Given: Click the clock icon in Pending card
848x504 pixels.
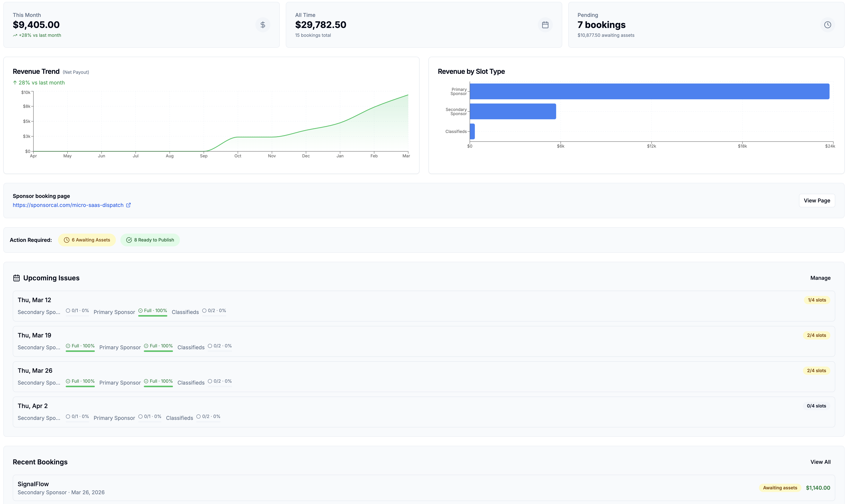Looking at the screenshot, I should (827, 25).
